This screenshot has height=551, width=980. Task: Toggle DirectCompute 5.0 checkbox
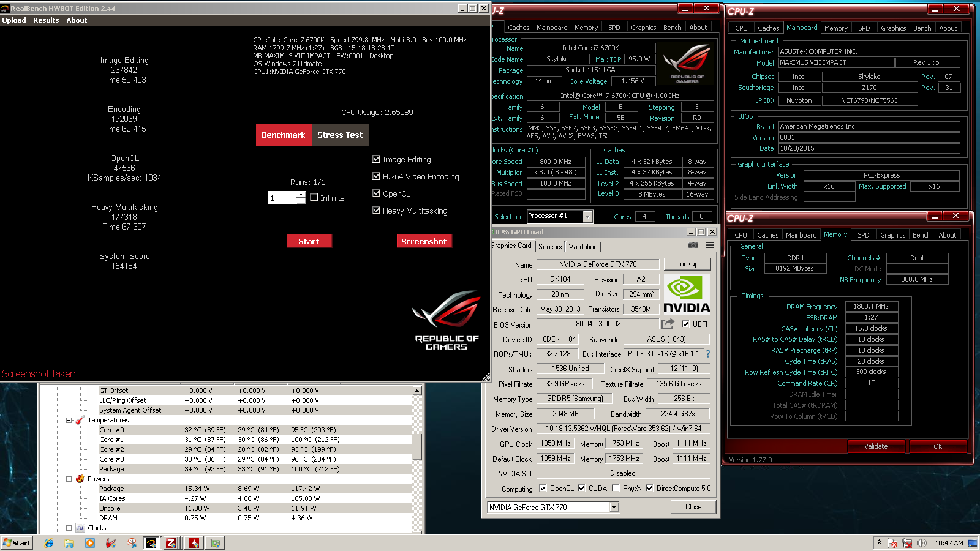pos(649,489)
